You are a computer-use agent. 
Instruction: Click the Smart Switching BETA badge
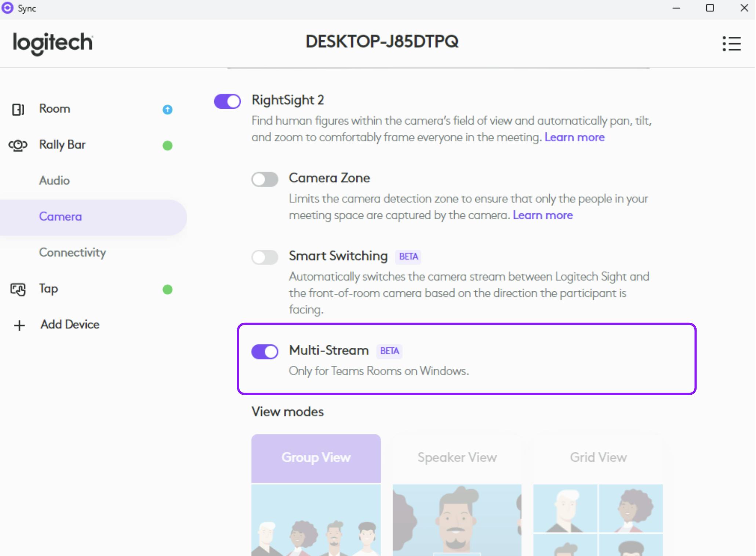click(x=408, y=256)
